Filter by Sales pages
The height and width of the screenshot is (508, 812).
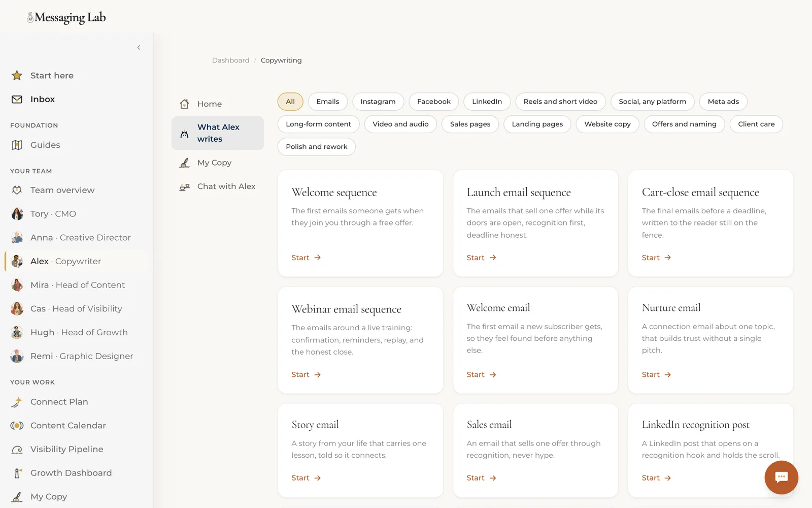pyautogui.click(x=470, y=124)
